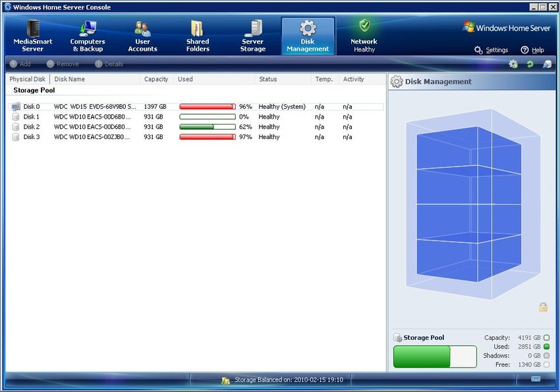Screen dimensions: 560x392
Task: Click the Disk Management panel gear icon
Action: tap(397, 82)
